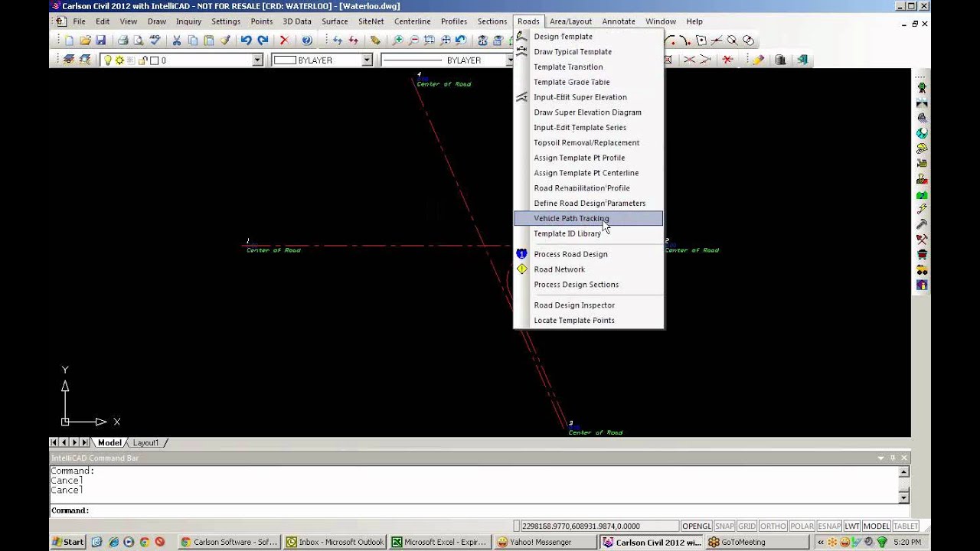Screen dimensions: 980x551
Task: Select Vehicle Path Tracking menu item
Action: point(588,219)
